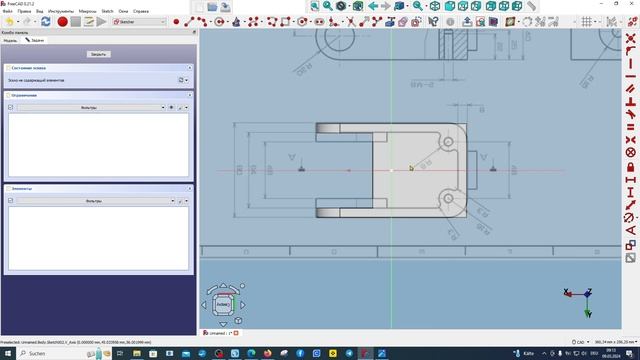Open the Sketch menu
Image resolution: width=640 pixels, height=360 pixels.
pyautogui.click(x=107, y=11)
